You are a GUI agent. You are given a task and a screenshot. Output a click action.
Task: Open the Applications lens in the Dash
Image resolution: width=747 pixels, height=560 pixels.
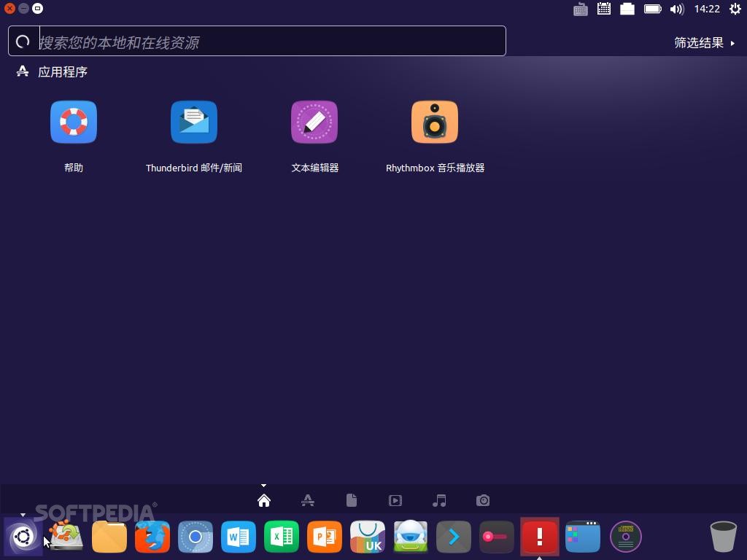click(x=307, y=500)
